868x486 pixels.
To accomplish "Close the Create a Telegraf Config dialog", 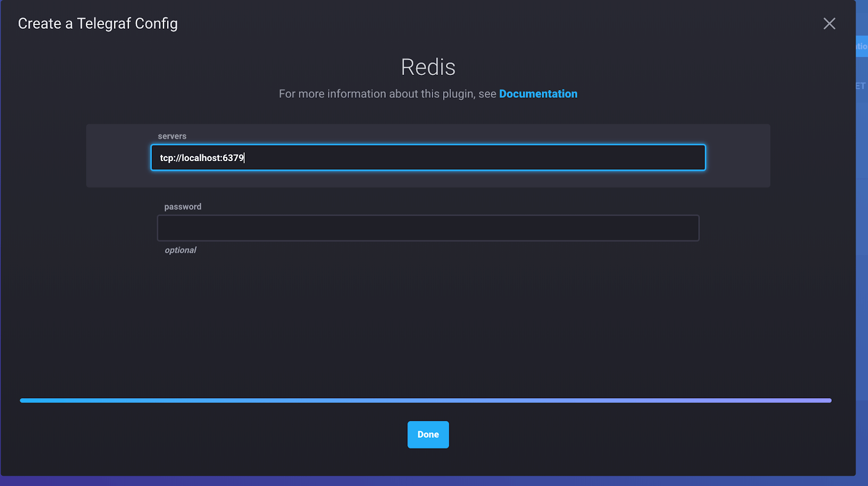I will pos(829,23).
